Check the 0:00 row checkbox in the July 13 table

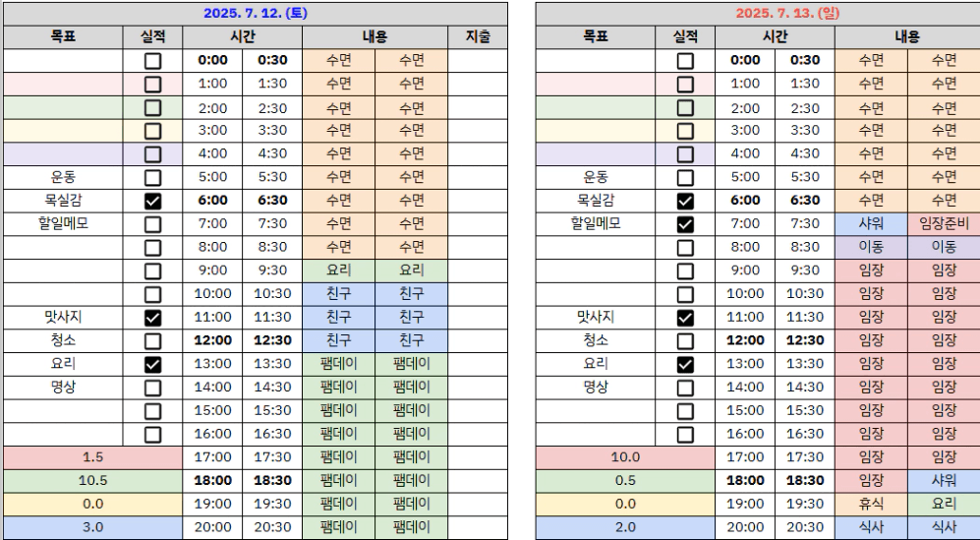coord(685,61)
